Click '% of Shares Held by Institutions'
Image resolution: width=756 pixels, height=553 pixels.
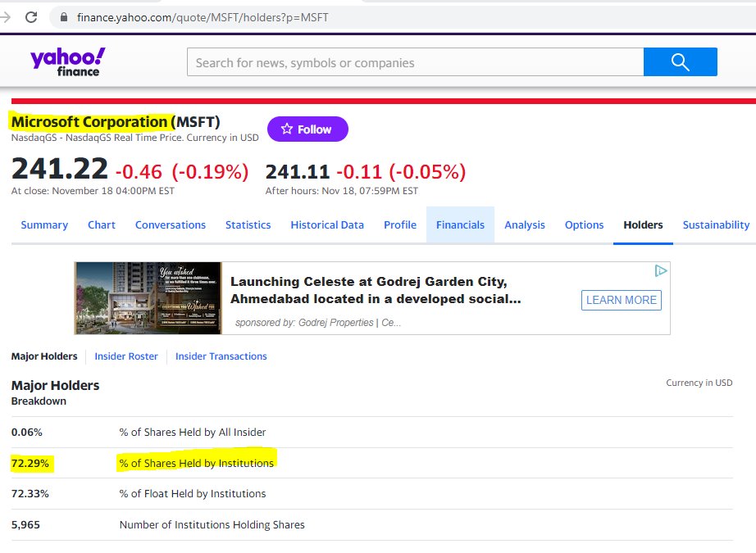196,463
